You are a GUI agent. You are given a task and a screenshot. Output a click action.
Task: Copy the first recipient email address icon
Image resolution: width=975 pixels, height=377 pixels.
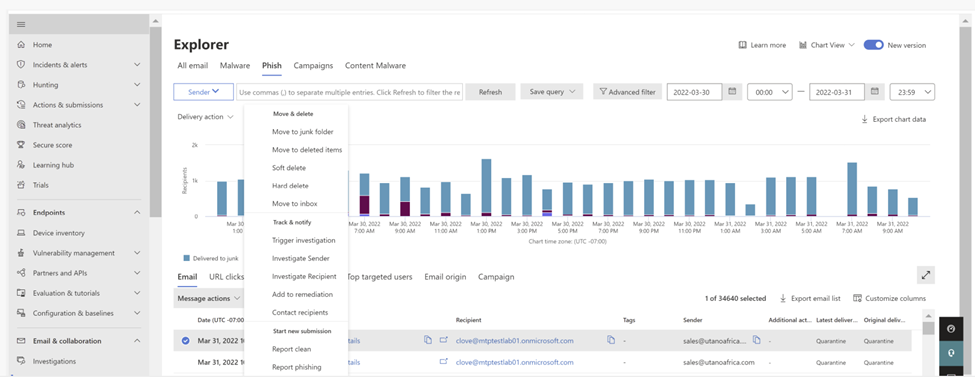pos(610,340)
